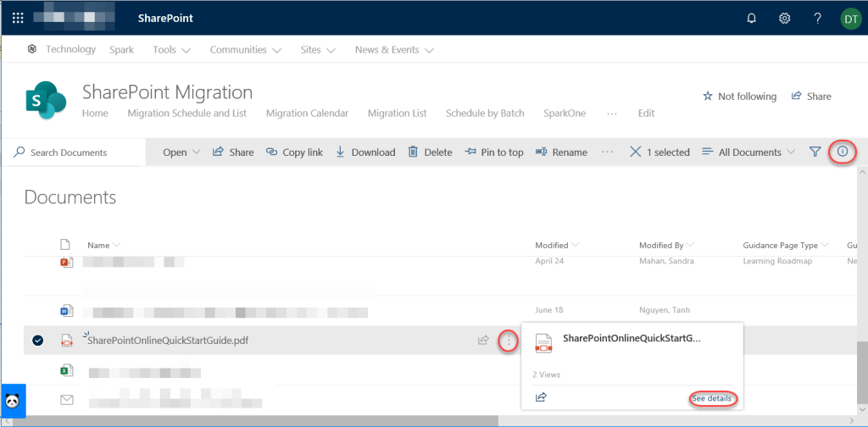The height and width of the screenshot is (427, 868).
Task: Open Migration List tab
Action: [x=397, y=113]
